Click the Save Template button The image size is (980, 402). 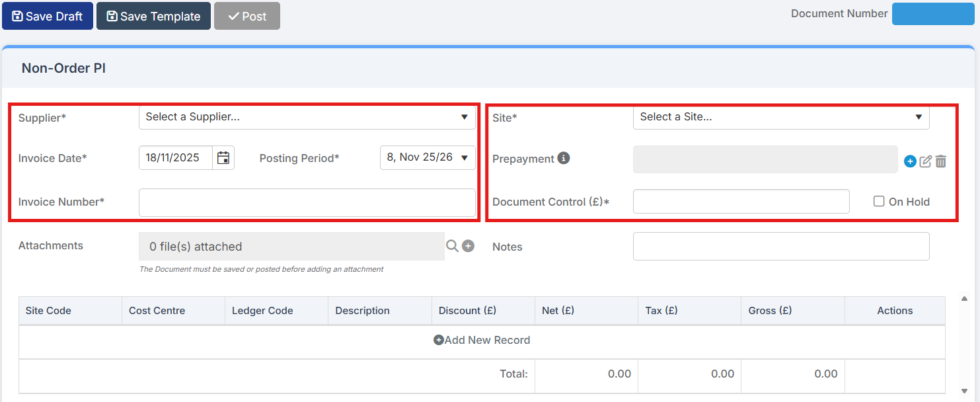(153, 16)
